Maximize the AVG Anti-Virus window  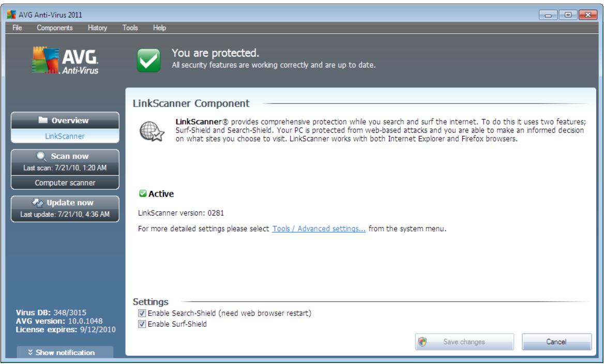[568, 14]
